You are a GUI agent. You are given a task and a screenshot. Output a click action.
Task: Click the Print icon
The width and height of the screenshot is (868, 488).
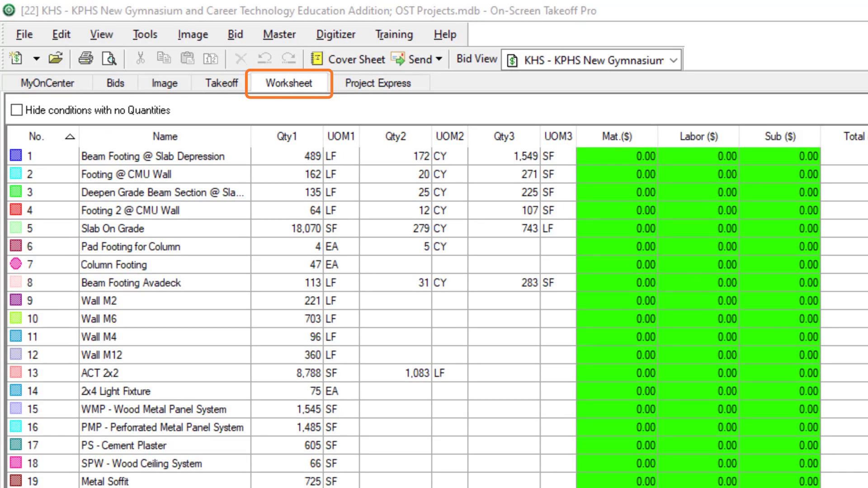point(85,58)
